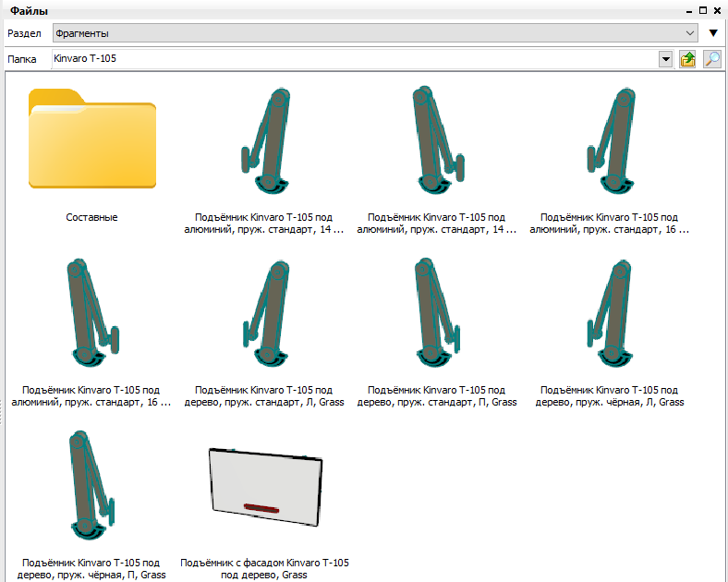The width and height of the screenshot is (728, 582).
Task: Select под дерево стандарт П Grass thumbnail
Action: (x=436, y=312)
